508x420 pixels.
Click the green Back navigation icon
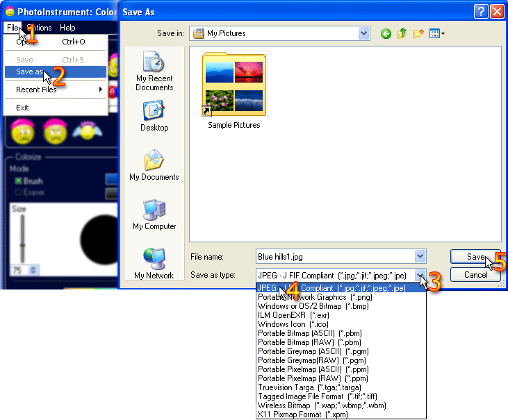click(386, 33)
